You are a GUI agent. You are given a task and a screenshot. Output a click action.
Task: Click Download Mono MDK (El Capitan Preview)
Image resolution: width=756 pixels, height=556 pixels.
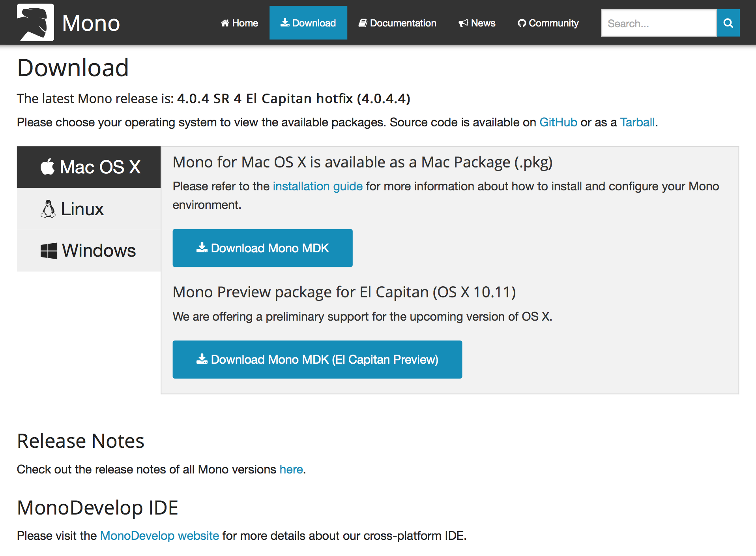[317, 359]
